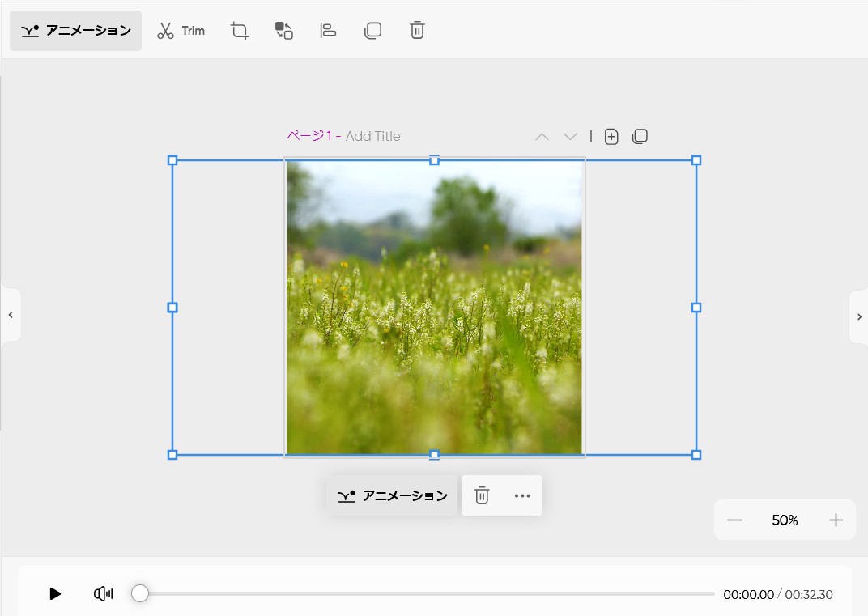Click the ページ1 page label

309,136
